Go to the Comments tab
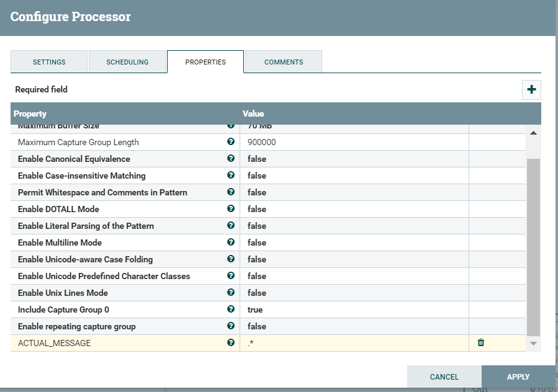 [284, 62]
